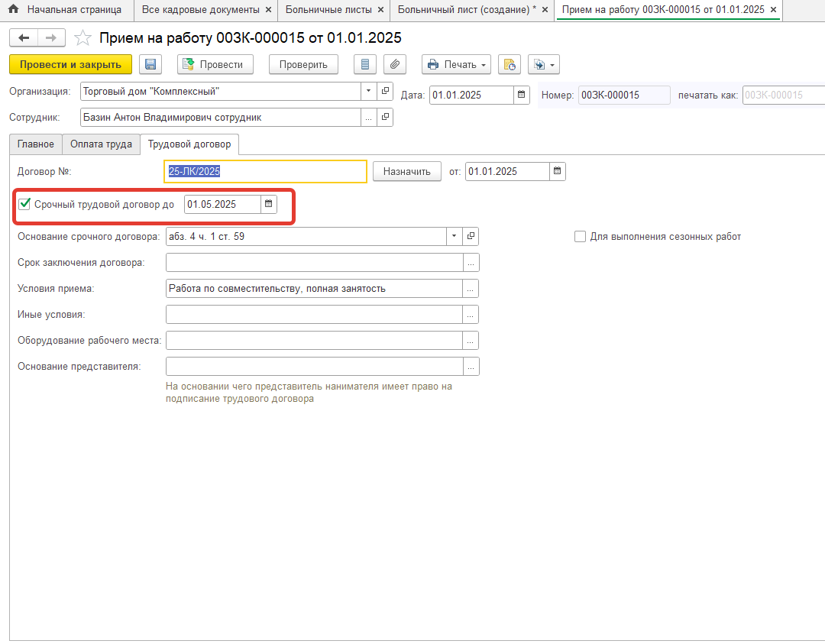The image size is (825, 644).
Task: Switch to the Оплата труда tab
Action: [x=101, y=144]
